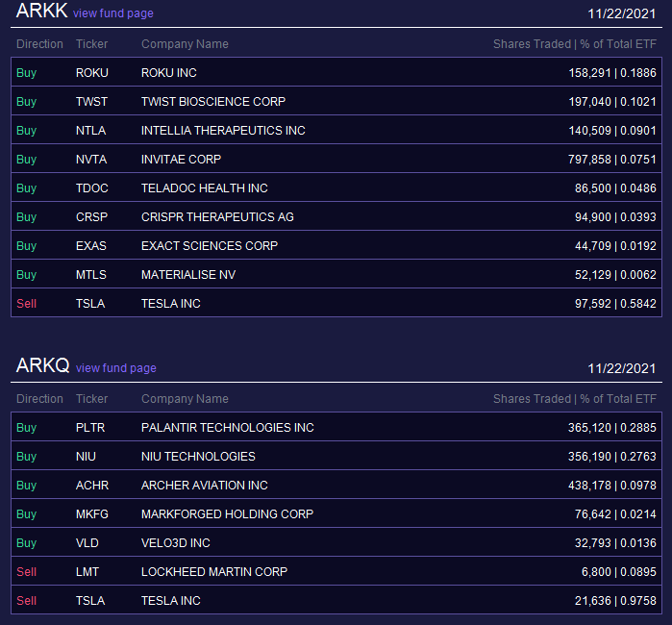Click ARKQ table Ticker column header
Image resolution: width=672 pixels, height=625 pixels.
click(91, 399)
